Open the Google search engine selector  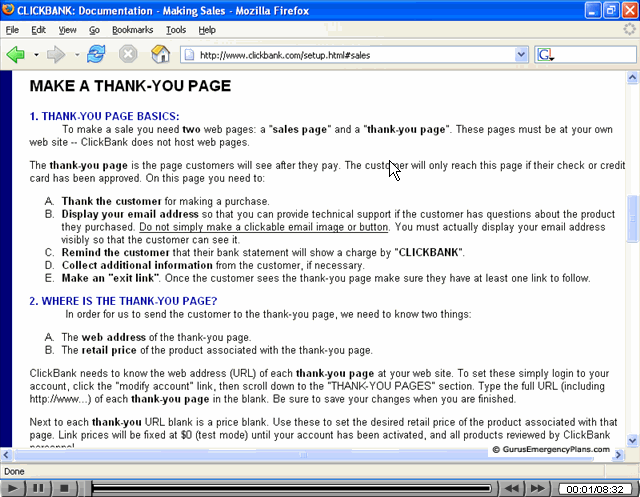[x=546, y=55]
